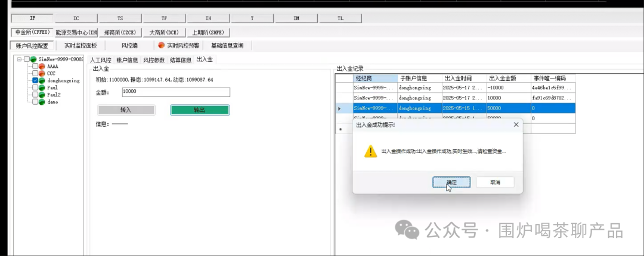Open the 实时风控预警 tab
The width and height of the screenshot is (644, 256).
[x=178, y=45]
